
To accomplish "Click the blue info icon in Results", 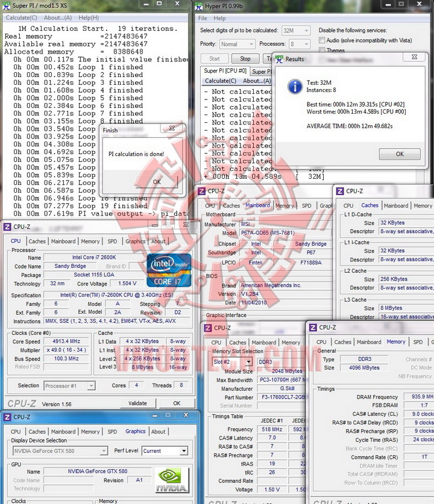I will pyautogui.click(x=295, y=87).
